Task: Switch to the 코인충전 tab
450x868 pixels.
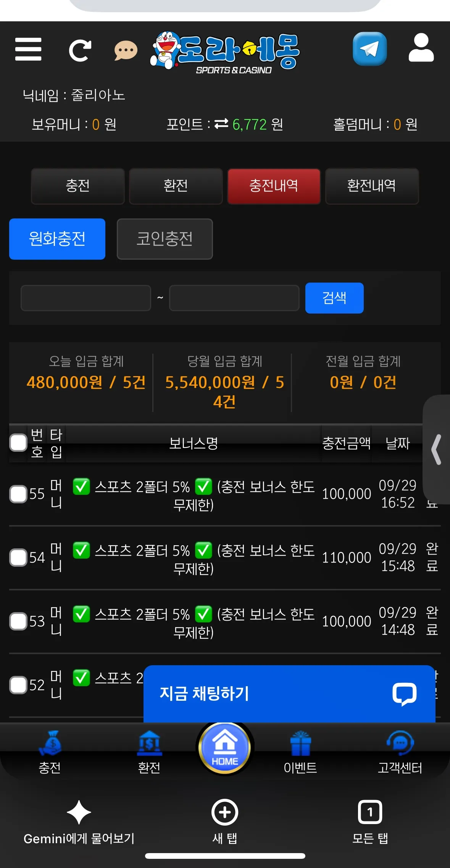Action: [x=165, y=239]
